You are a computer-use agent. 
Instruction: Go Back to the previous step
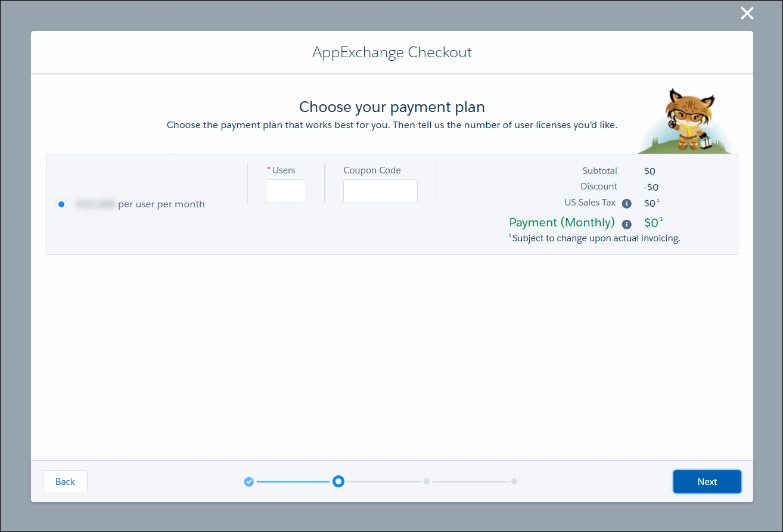(65, 481)
